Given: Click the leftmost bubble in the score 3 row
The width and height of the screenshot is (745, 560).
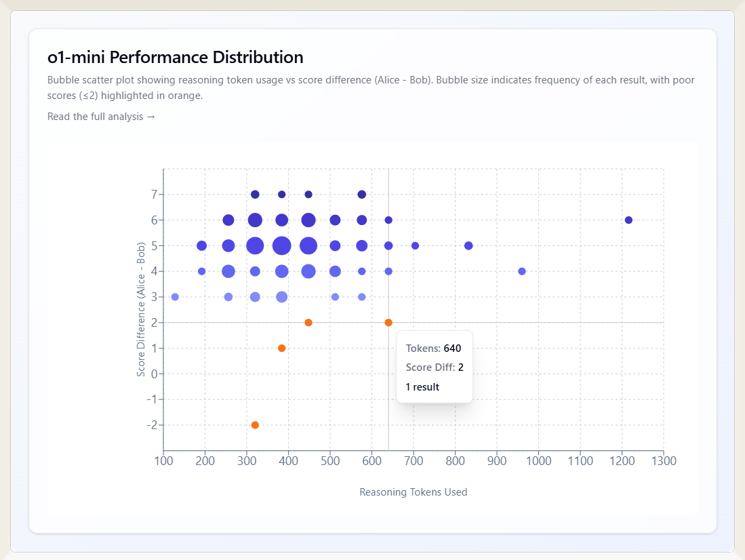Looking at the screenshot, I should coord(175,297).
